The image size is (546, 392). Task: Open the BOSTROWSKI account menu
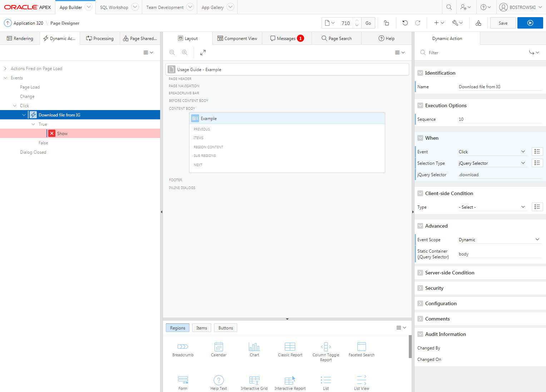pyautogui.click(x=521, y=7)
